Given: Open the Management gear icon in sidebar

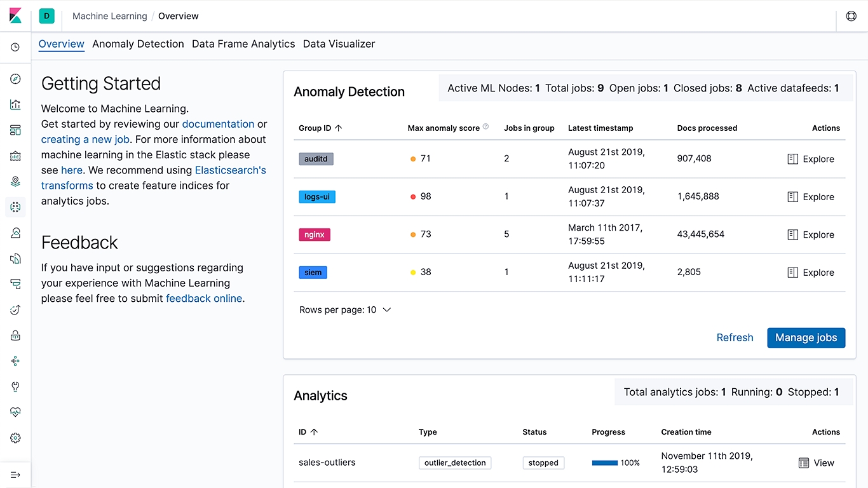Looking at the screenshot, I should point(15,438).
